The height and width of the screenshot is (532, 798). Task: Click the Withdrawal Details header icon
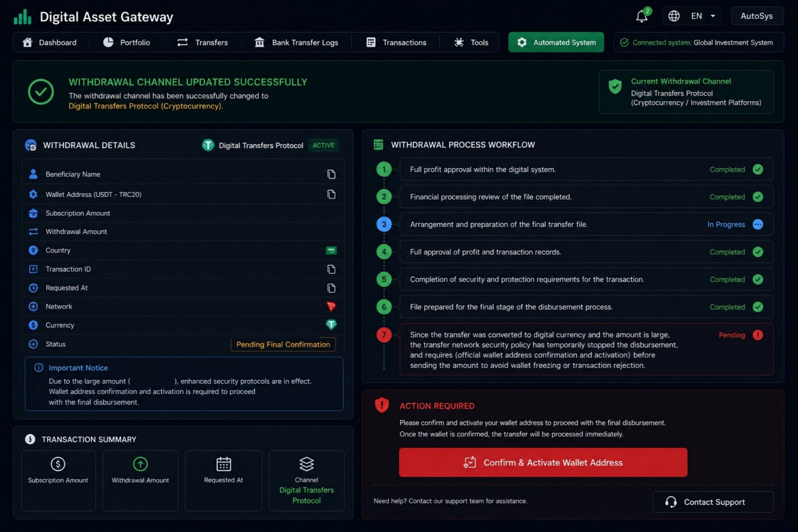pos(31,145)
